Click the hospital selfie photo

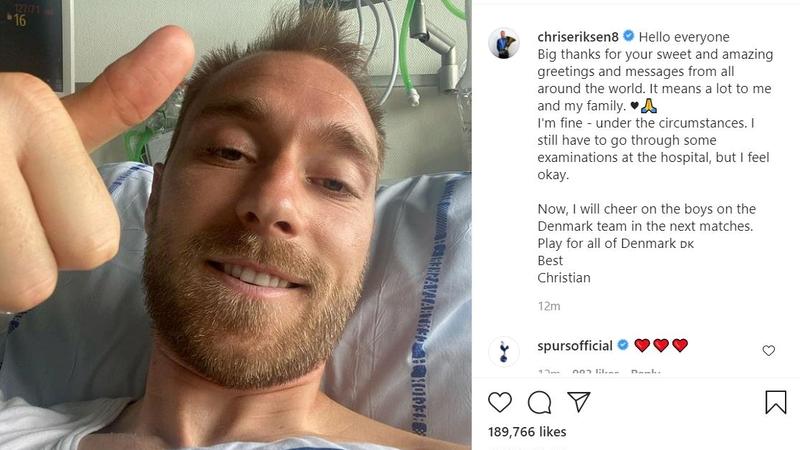(236, 225)
